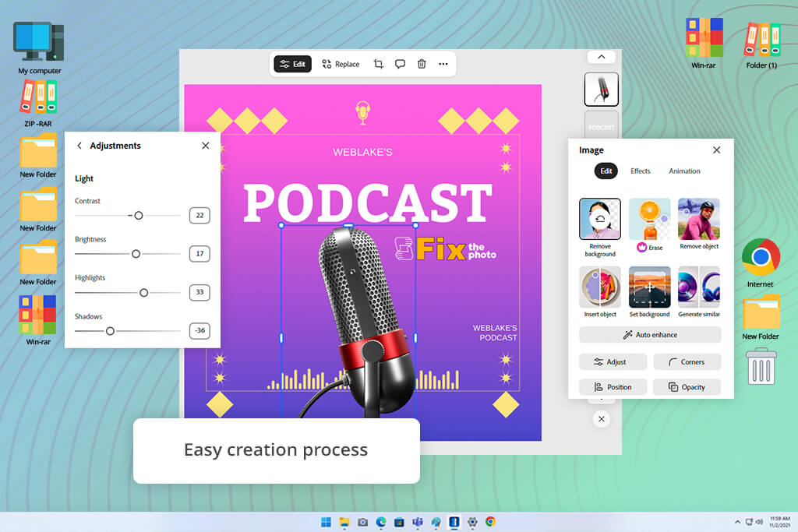Open the Position options button
This screenshot has width=798, height=532.
(x=613, y=387)
